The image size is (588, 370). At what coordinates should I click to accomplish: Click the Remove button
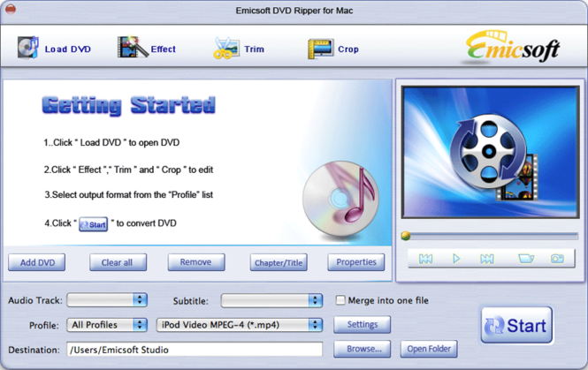coord(196,262)
